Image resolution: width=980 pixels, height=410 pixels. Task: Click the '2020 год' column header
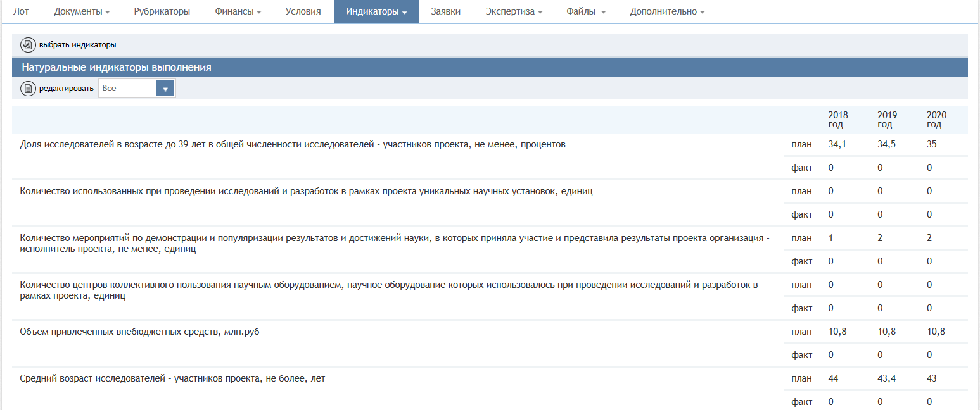pos(936,120)
